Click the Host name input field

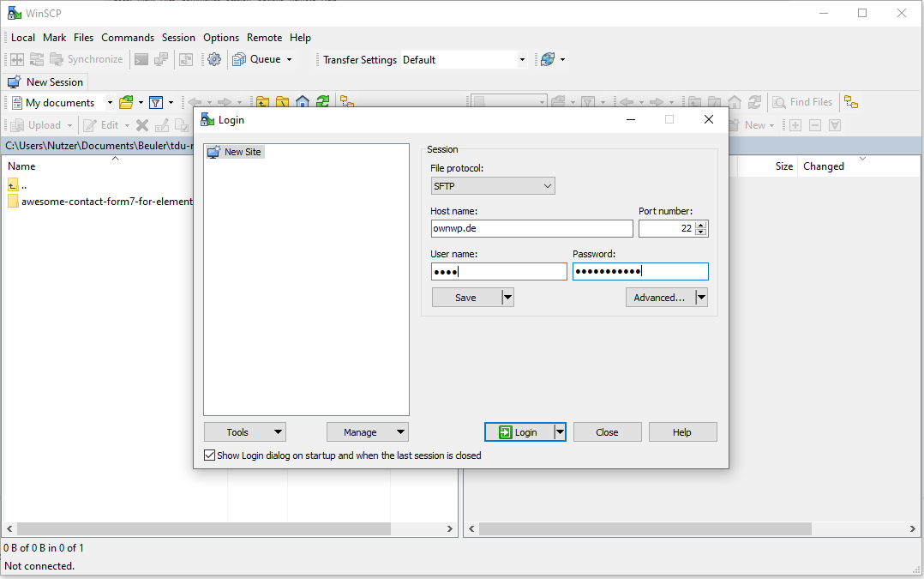click(x=531, y=229)
